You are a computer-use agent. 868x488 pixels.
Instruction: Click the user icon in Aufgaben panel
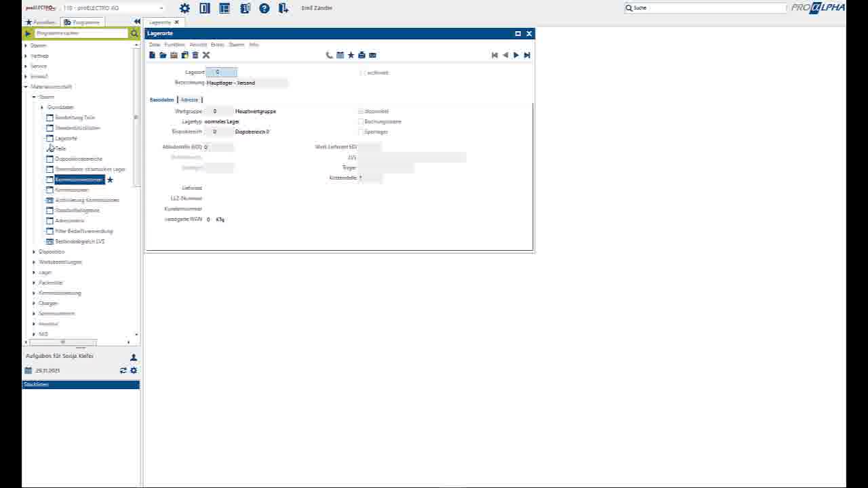tap(134, 357)
